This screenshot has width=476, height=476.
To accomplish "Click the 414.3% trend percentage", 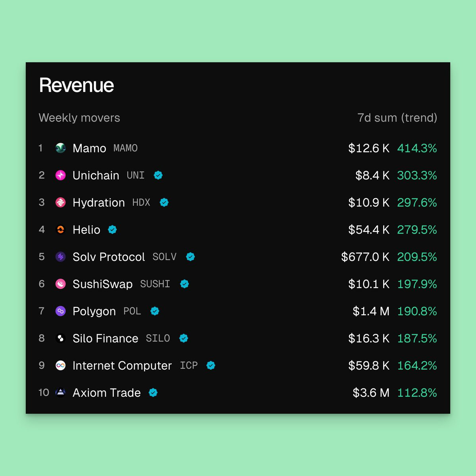I will pos(417,148).
